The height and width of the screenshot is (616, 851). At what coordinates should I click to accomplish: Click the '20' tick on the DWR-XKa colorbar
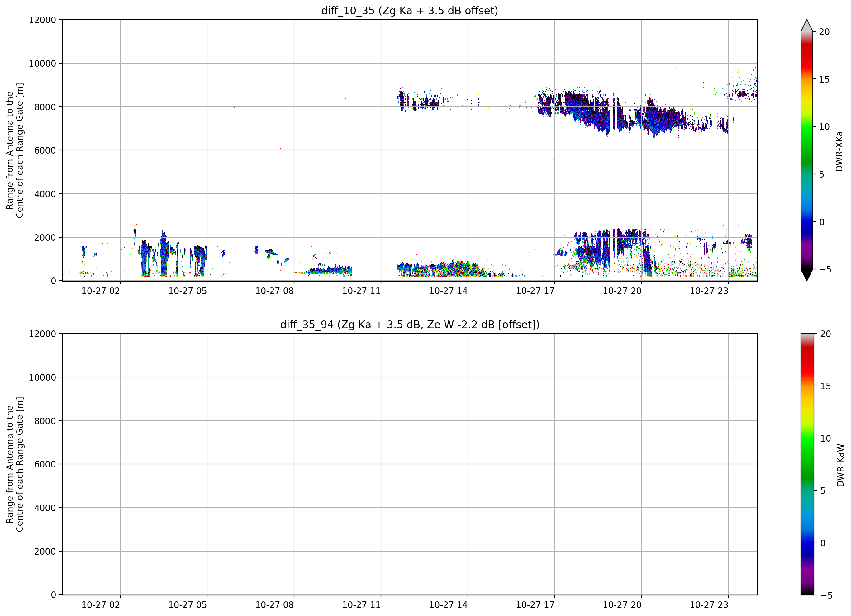(x=824, y=32)
